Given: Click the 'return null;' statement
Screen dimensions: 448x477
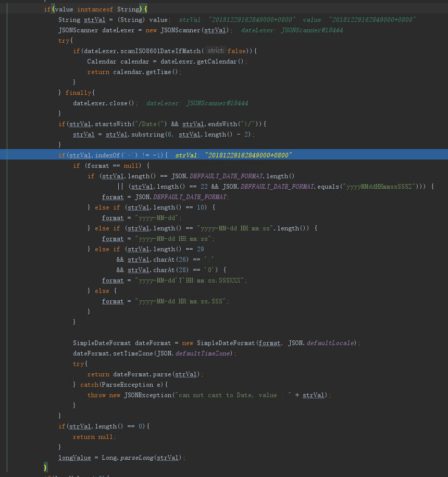Looking at the screenshot, I should click(94, 437).
